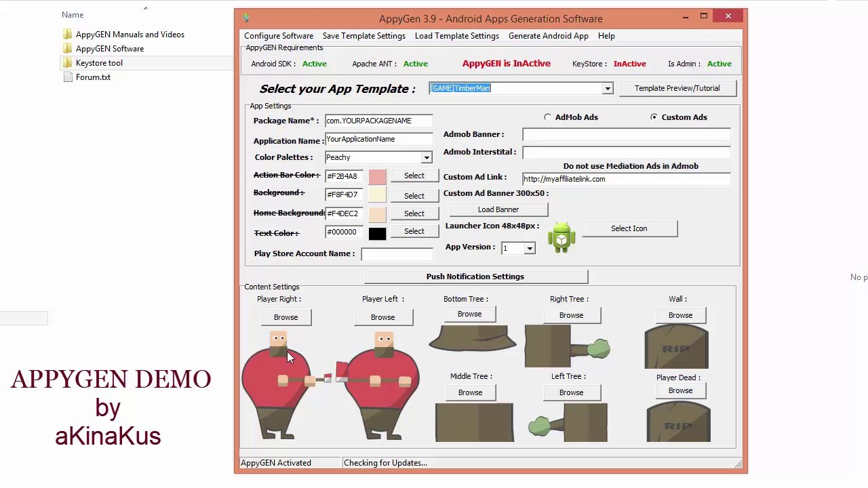The width and height of the screenshot is (868, 488).
Task: Open Generate Android App menu
Action: [549, 36]
